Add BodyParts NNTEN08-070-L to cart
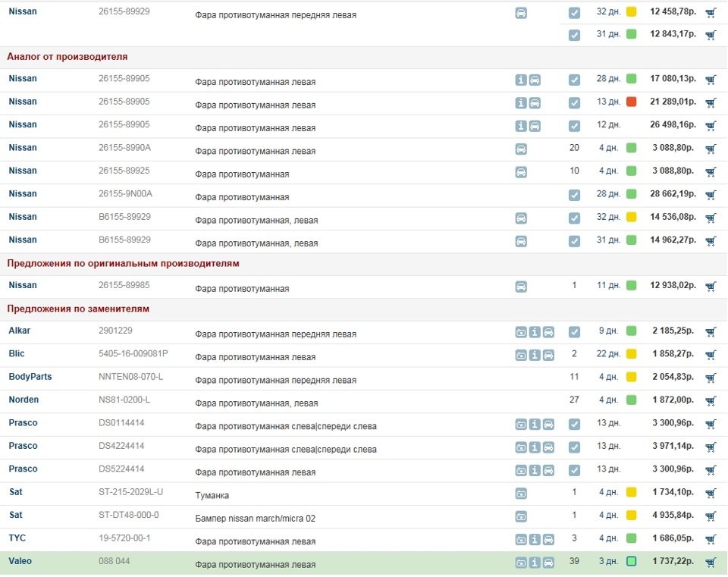The height and width of the screenshot is (577, 728). [711, 378]
